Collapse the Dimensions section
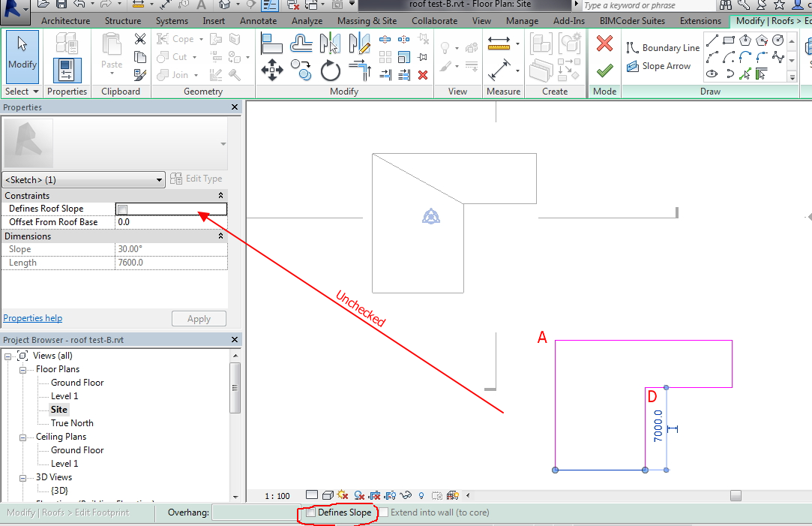This screenshot has height=526, width=812. click(220, 236)
